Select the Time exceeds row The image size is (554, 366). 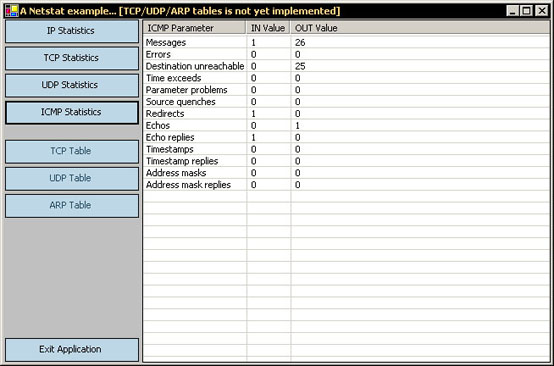(x=346, y=78)
